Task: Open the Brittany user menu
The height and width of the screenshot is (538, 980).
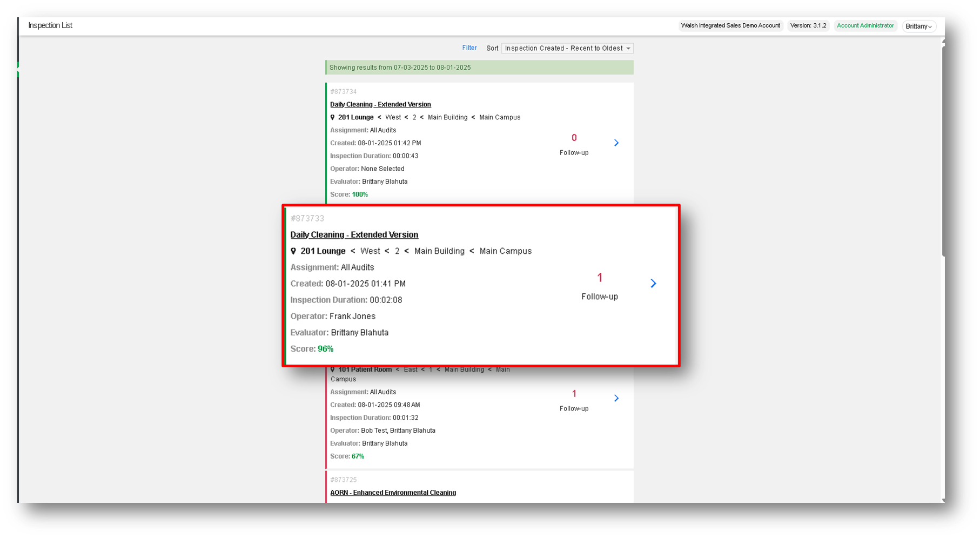Action: (919, 26)
